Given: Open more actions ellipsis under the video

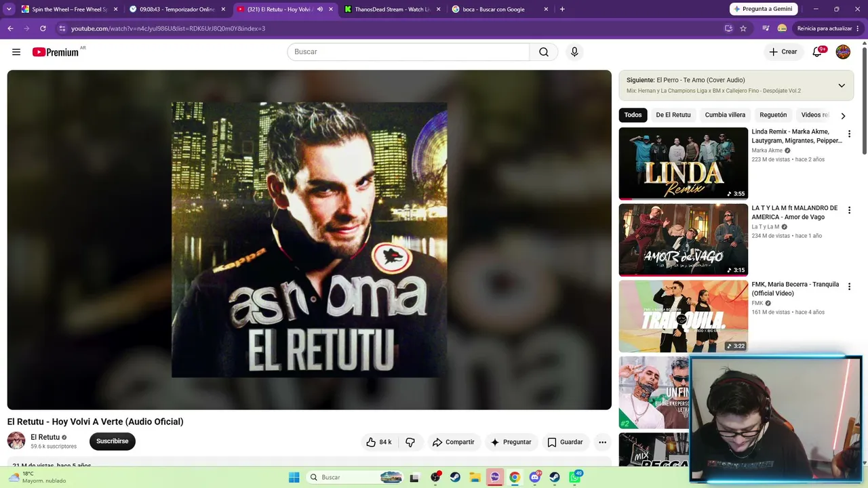Looking at the screenshot, I should (602, 442).
